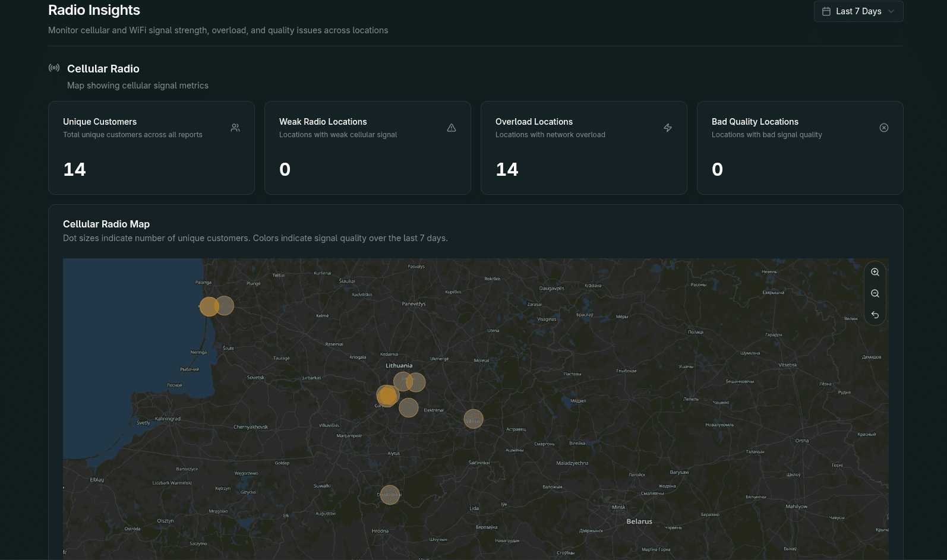Click the map zoom in icon
The width and height of the screenshot is (947, 560).
[875, 272]
